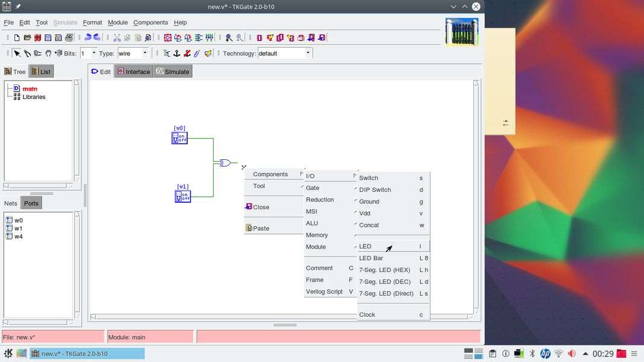Click the canvas horizontal scrollbar
This screenshot has height=362, width=644.
(x=281, y=316)
